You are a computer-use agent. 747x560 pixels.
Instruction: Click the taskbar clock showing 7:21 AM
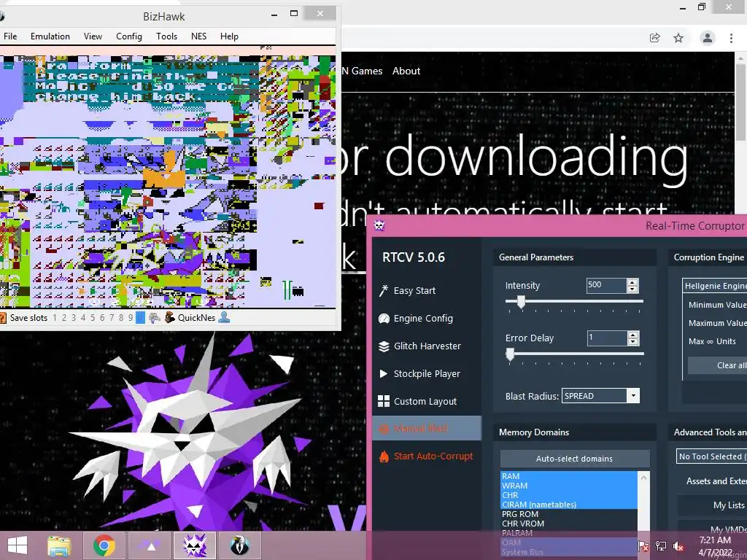pyautogui.click(x=715, y=546)
